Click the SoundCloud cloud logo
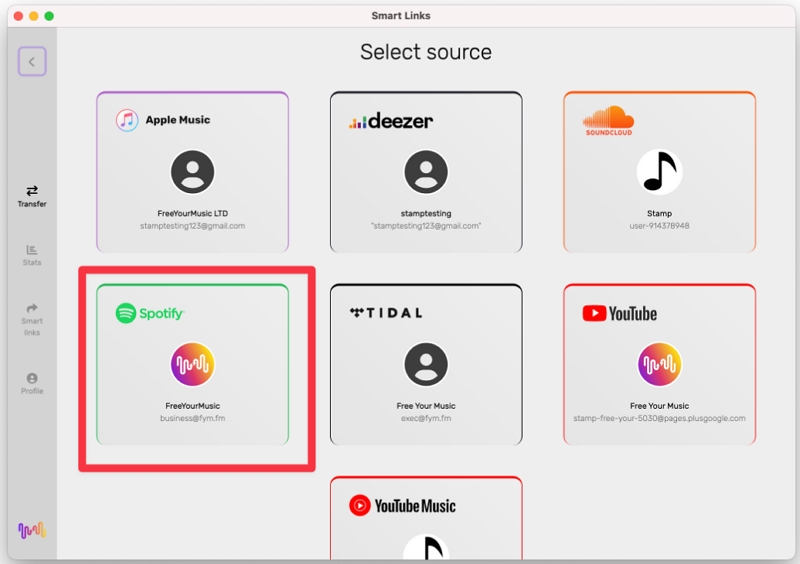800x564 pixels. point(608,120)
